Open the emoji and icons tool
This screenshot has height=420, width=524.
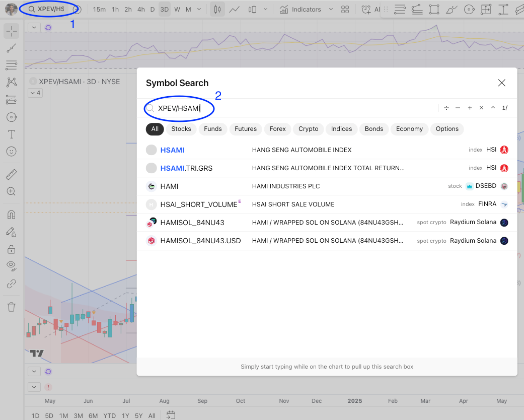click(x=12, y=152)
